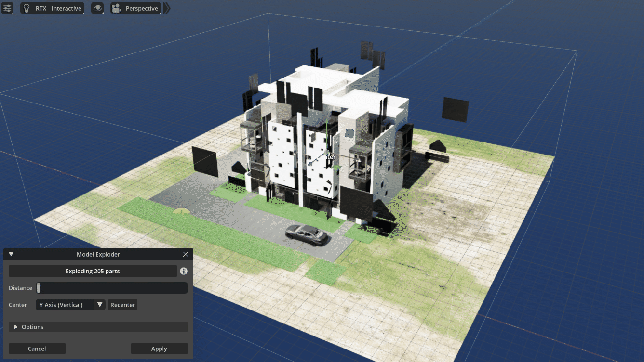The height and width of the screenshot is (362, 644).
Task: Open the info icon beside Exploding parts
Action: [184, 271]
